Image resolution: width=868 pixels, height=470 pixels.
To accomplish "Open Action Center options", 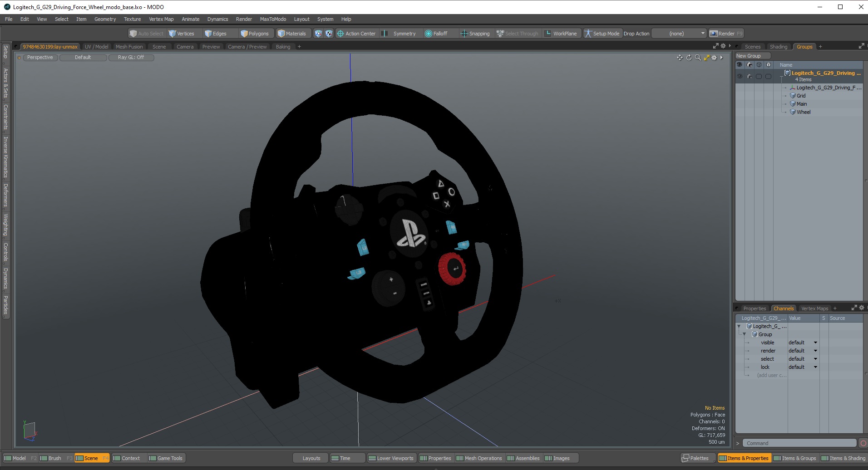I will click(356, 34).
